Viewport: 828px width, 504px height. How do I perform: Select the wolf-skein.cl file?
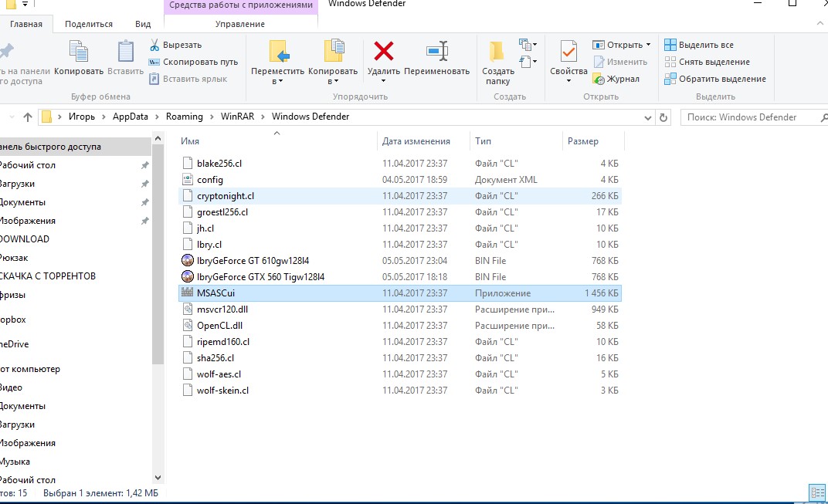[222, 391]
